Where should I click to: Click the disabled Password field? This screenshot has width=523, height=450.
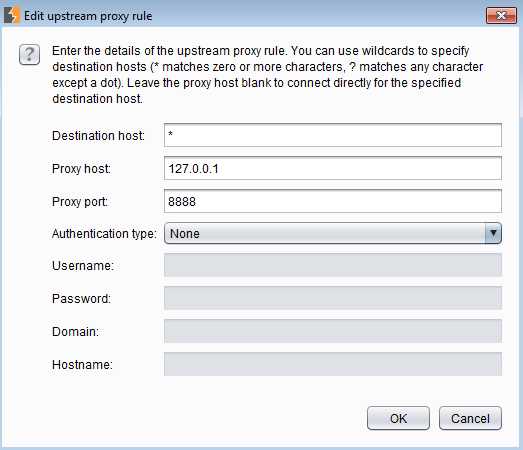(x=333, y=298)
